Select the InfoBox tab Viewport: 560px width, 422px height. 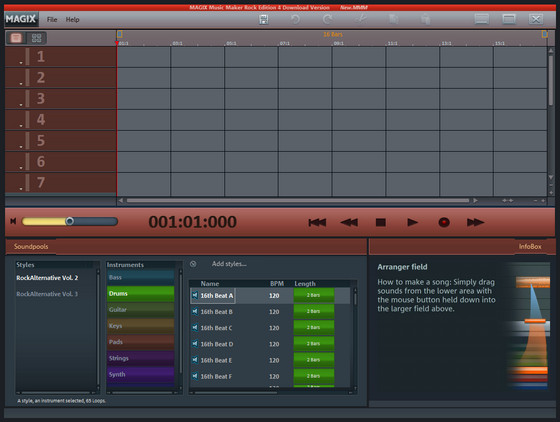tap(530, 246)
